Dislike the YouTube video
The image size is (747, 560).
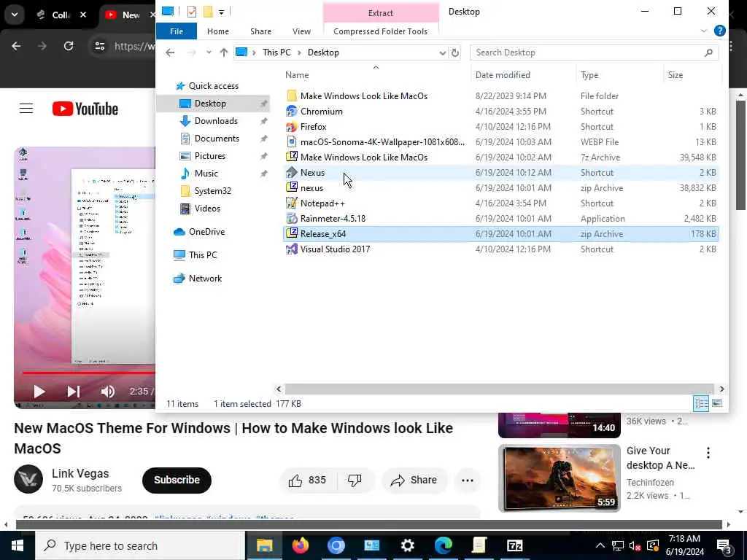point(355,480)
